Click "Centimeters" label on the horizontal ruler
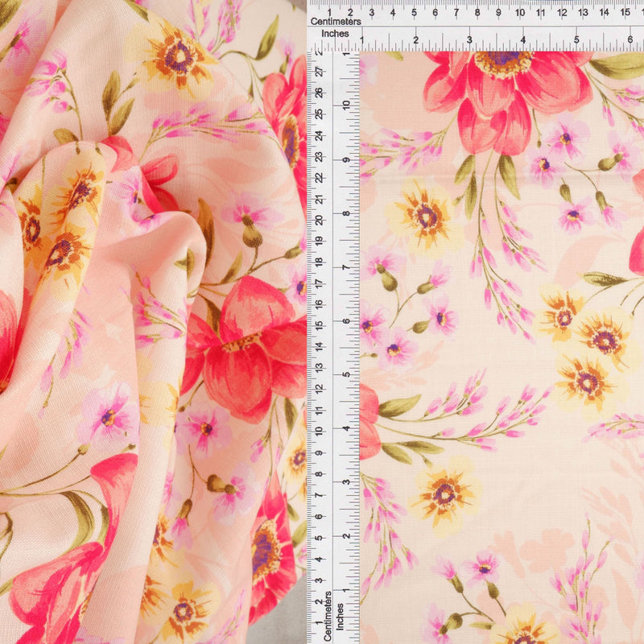Image resolution: width=644 pixels, height=644 pixels. point(336,22)
